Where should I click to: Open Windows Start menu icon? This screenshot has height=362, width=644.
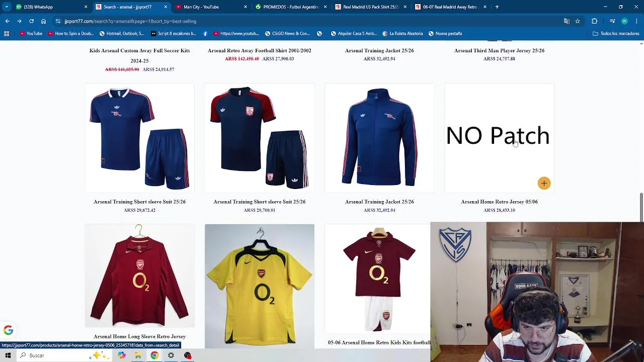pos(8,355)
